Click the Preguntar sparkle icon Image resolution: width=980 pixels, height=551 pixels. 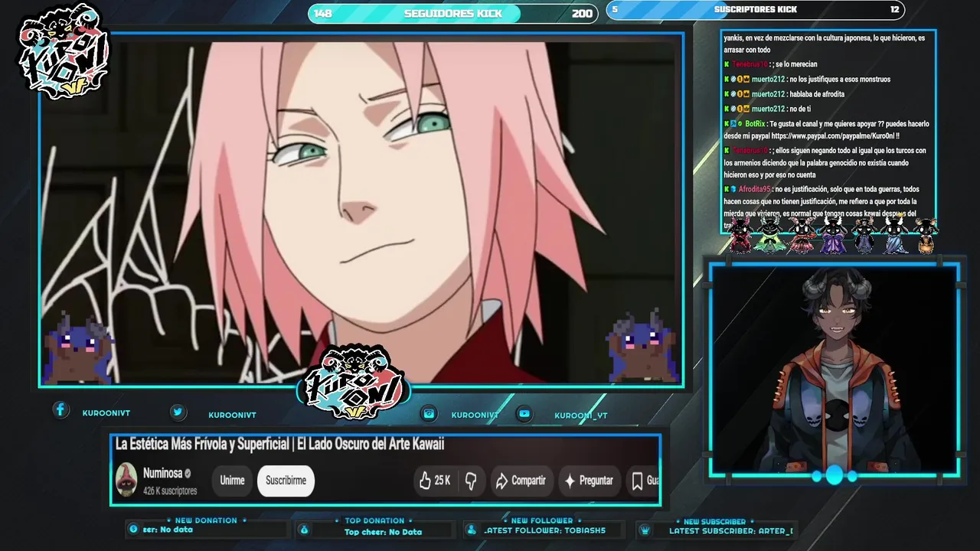coord(570,481)
